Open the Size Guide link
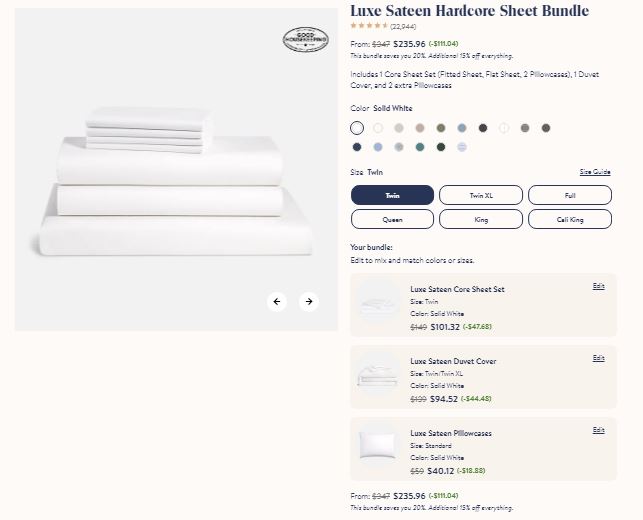The height and width of the screenshot is (520, 643). coord(595,172)
